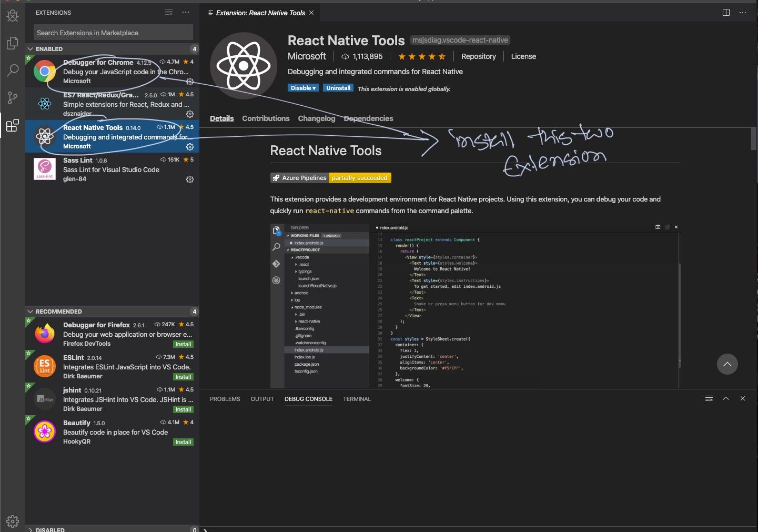The height and width of the screenshot is (532, 758).
Task: Select Sass Lint extension row
Action: tap(112, 169)
